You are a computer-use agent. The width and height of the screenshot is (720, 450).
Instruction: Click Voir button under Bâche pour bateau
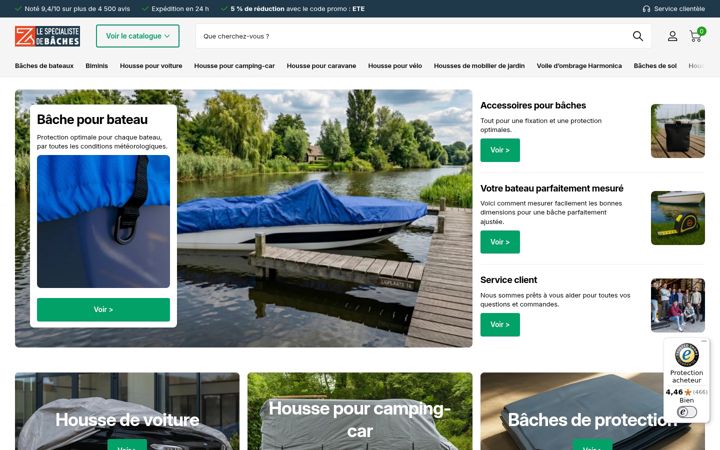pos(103,309)
